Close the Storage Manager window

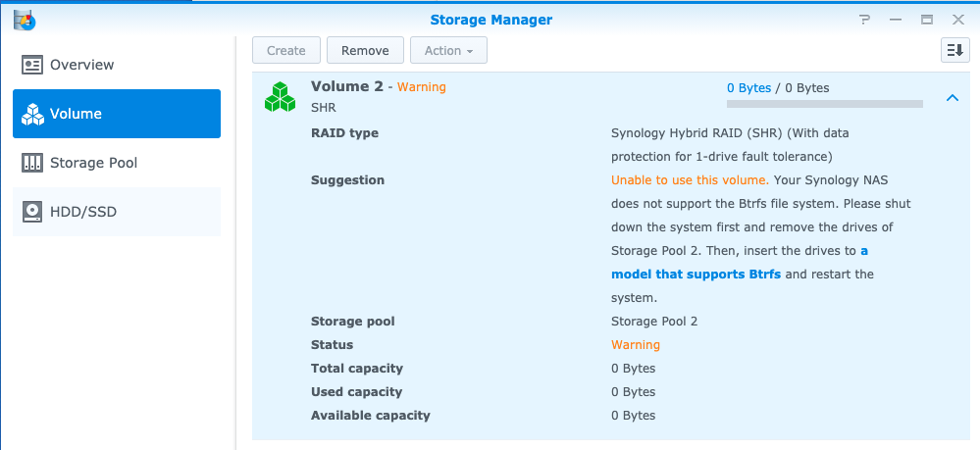click(x=958, y=20)
